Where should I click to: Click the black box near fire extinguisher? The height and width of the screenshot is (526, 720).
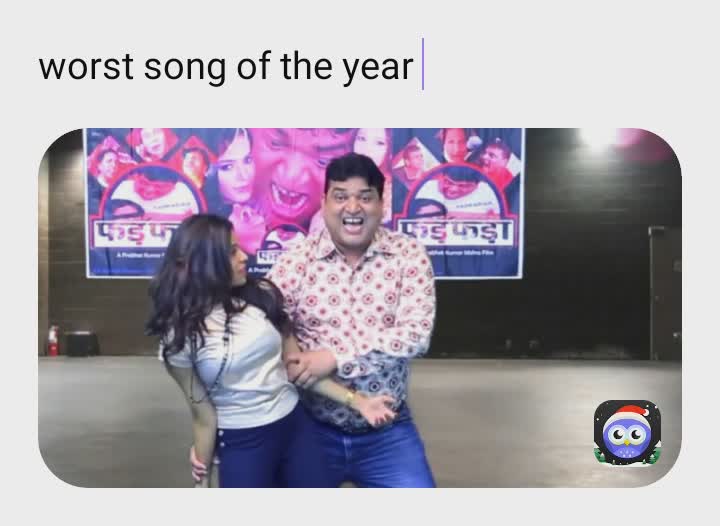(82, 343)
